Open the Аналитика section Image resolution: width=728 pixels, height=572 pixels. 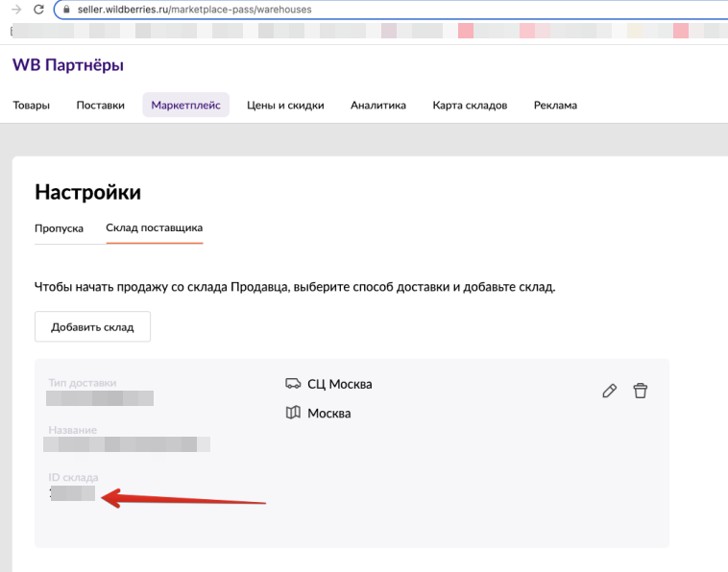[x=378, y=106]
